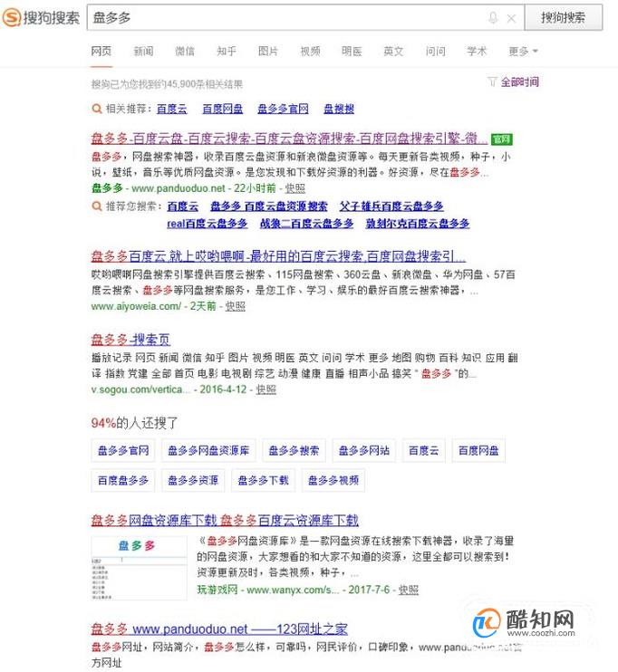Open the 盘多多-搜索页 result
Image resolution: width=618 pixels, height=672 pixels.
tap(130, 340)
